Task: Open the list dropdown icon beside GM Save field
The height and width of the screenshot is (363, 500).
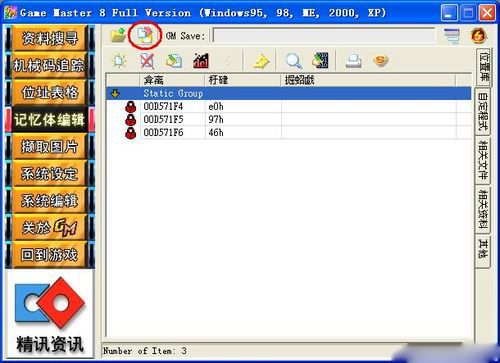Action: 451,36
